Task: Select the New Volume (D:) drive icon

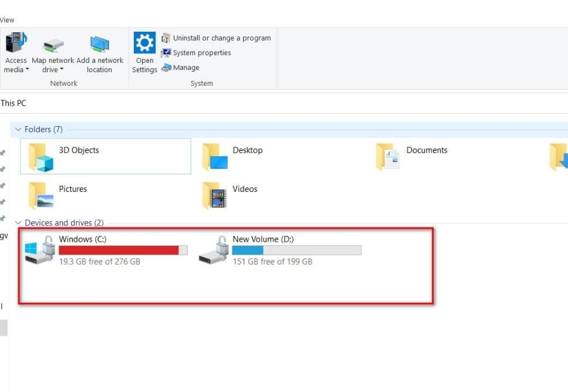Action: point(214,250)
